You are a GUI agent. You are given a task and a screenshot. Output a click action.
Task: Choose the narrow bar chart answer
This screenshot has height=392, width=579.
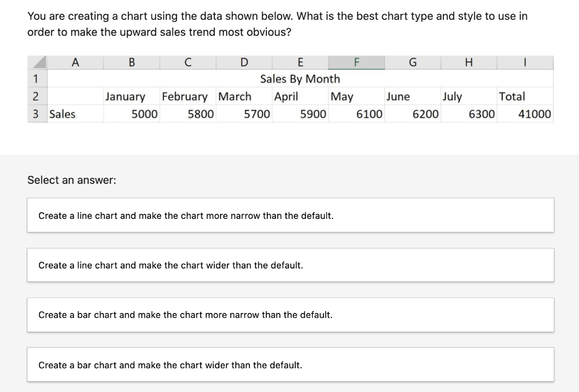click(290, 315)
